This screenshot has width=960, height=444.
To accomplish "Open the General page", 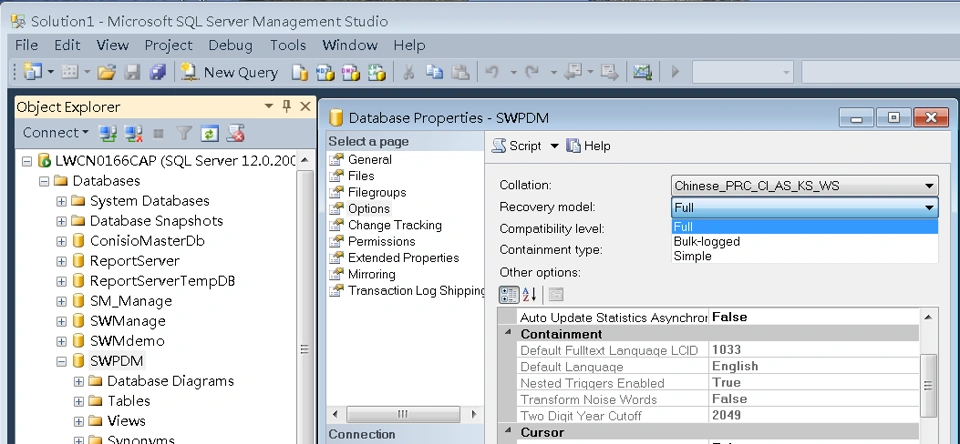I will click(369, 159).
